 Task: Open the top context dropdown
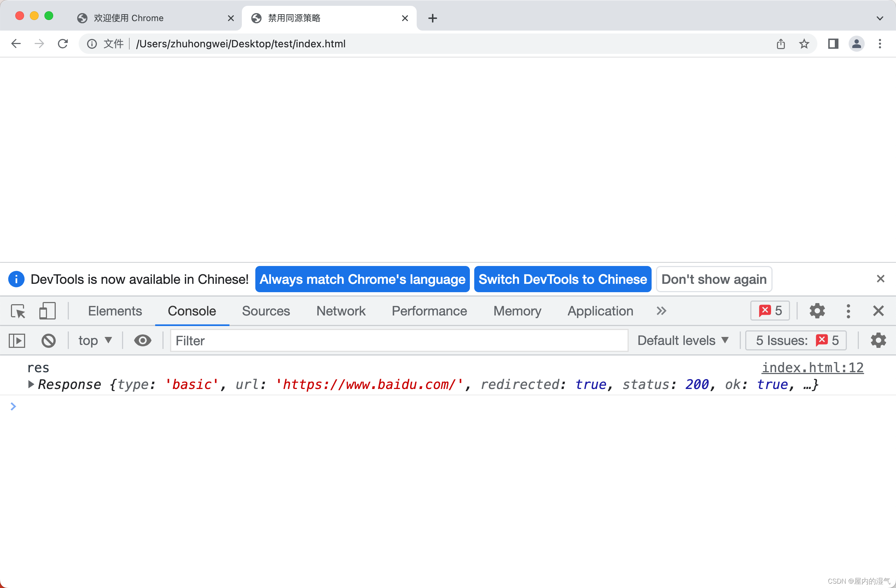[x=95, y=341]
